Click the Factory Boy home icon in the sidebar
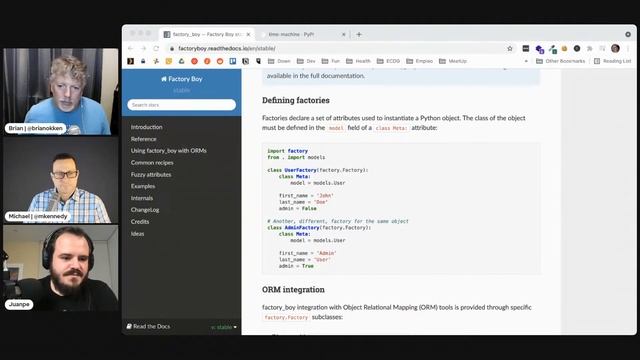 pos(164,79)
